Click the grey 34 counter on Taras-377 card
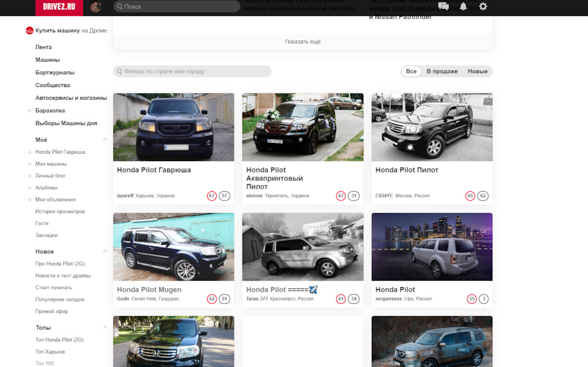 (353, 299)
